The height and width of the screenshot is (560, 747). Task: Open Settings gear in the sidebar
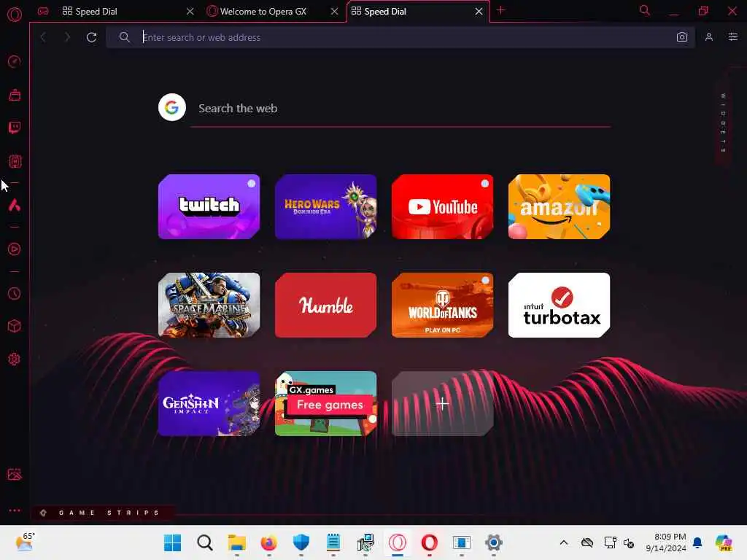click(x=15, y=359)
